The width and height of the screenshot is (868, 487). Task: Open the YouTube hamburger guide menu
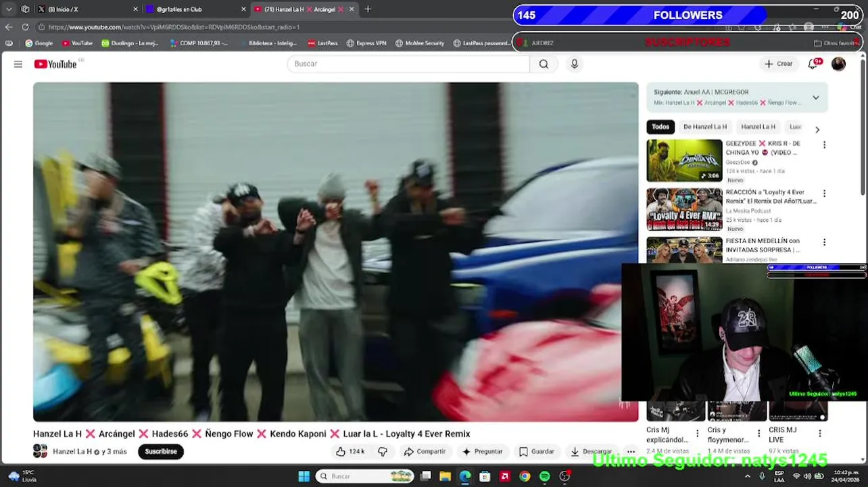[18, 64]
